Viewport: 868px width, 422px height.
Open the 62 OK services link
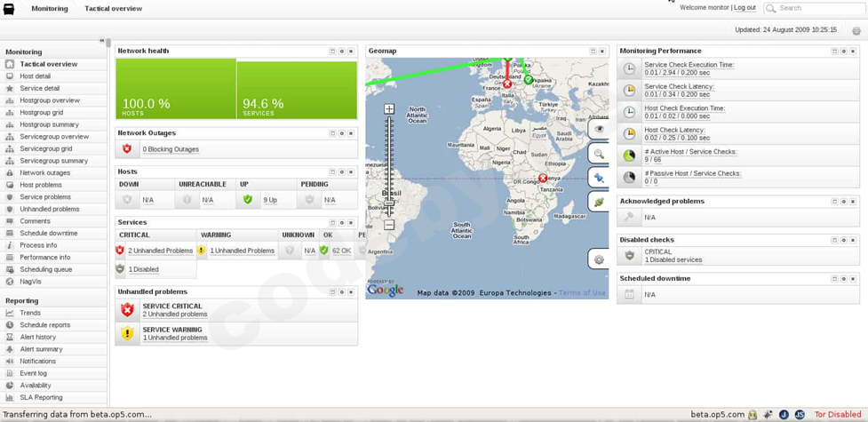tap(341, 251)
